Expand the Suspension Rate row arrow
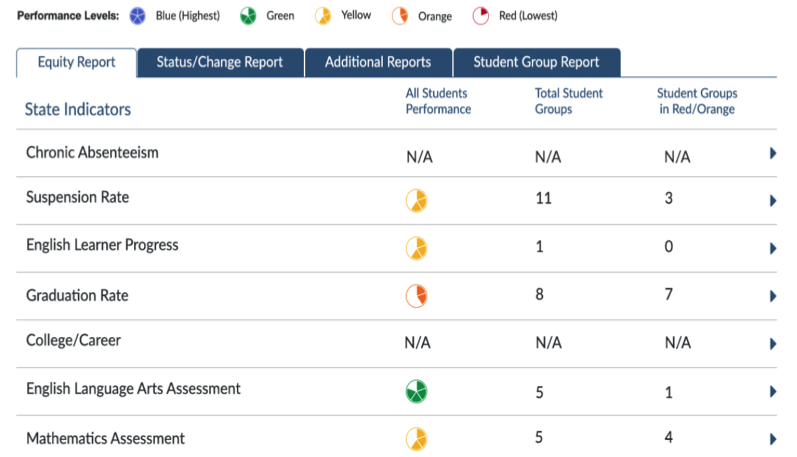 tap(773, 201)
